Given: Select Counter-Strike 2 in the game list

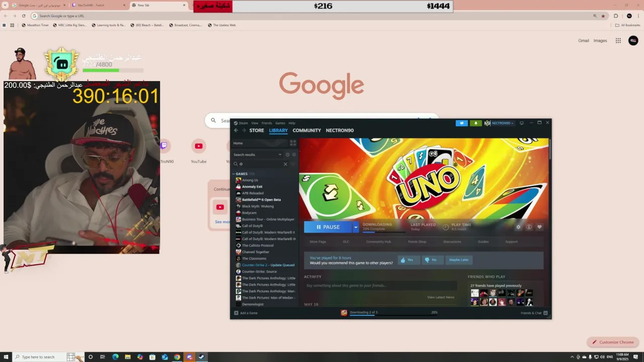Looking at the screenshot, I should (x=266, y=265).
